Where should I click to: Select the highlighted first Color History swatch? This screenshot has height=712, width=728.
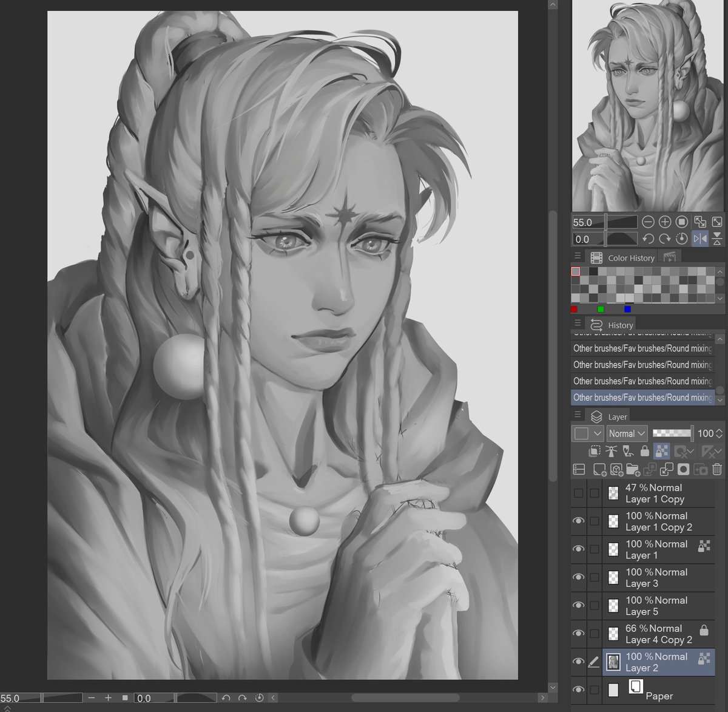point(576,271)
